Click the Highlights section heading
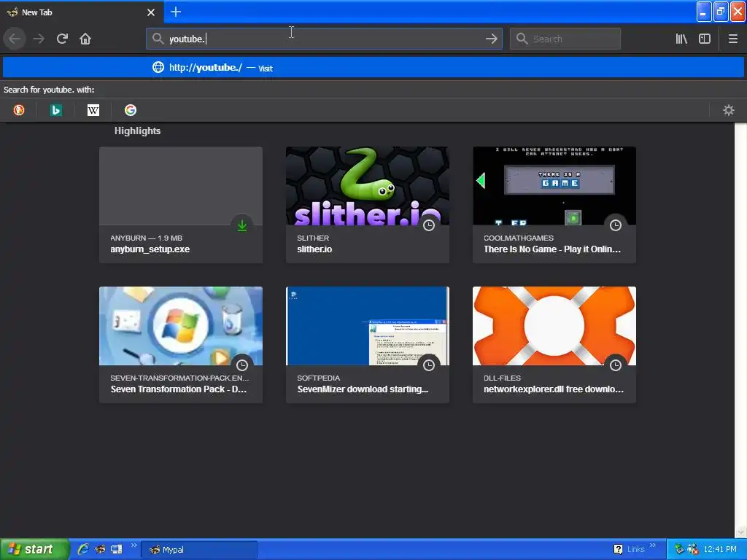 click(x=137, y=131)
